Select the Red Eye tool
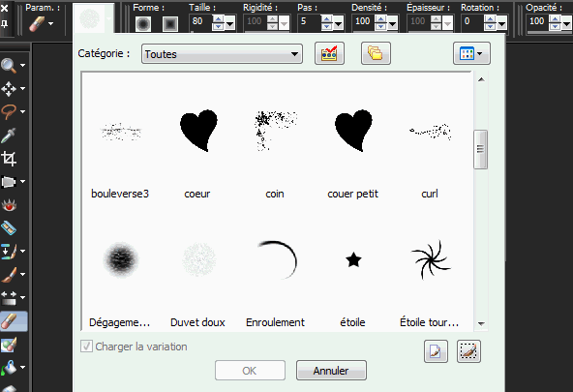Screen dimensions: 573x392 pyautogui.click(x=9, y=205)
